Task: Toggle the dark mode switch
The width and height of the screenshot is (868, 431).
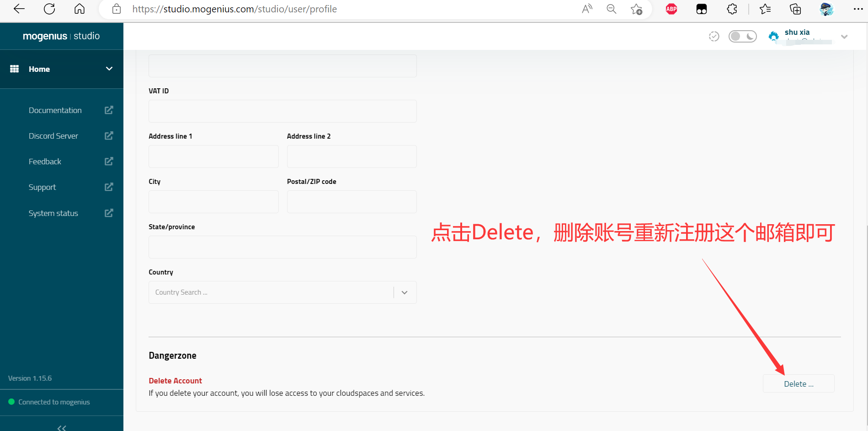Action: 742,37
